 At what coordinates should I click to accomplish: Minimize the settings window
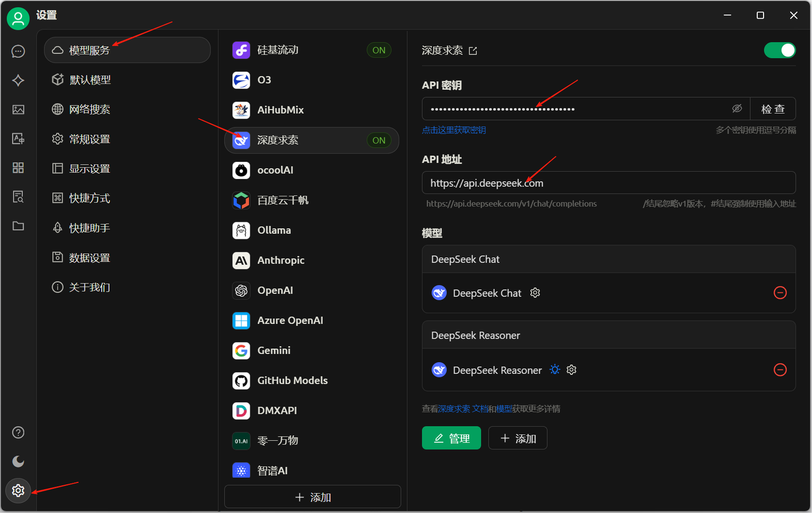point(727,15)
